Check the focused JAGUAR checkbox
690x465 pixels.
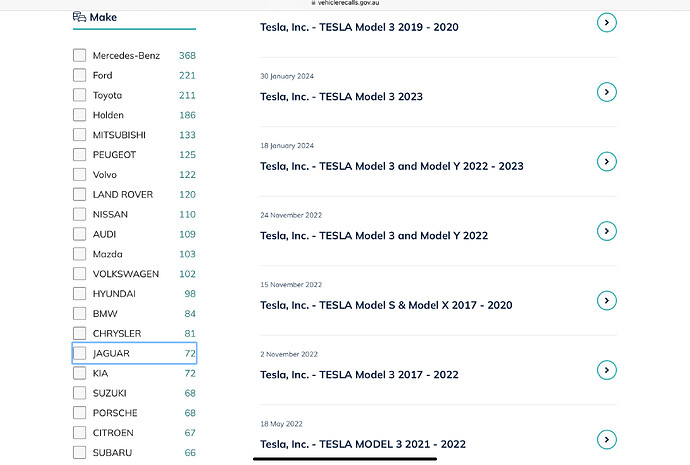pyautogui.click(x=79, y=353)
